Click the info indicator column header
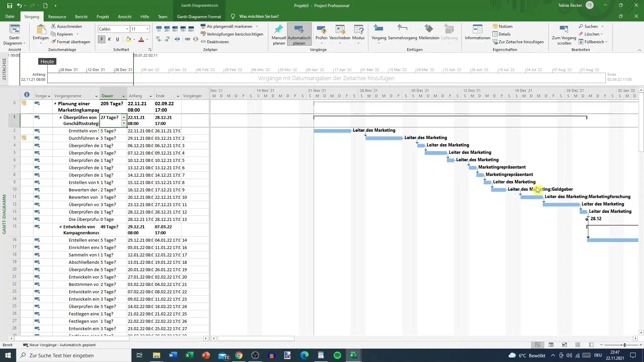 (x=27, y=95)
